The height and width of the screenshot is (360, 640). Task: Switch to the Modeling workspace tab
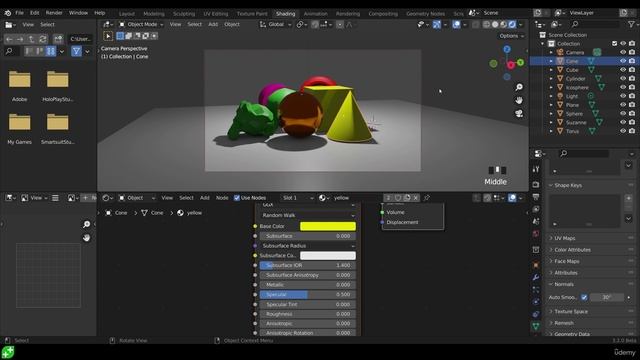[x=154, y=13]
